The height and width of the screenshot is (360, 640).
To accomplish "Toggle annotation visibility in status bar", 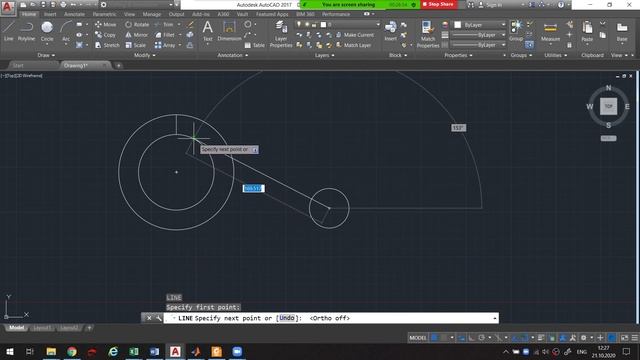I will pyautogui.click(x=563, y=338).
